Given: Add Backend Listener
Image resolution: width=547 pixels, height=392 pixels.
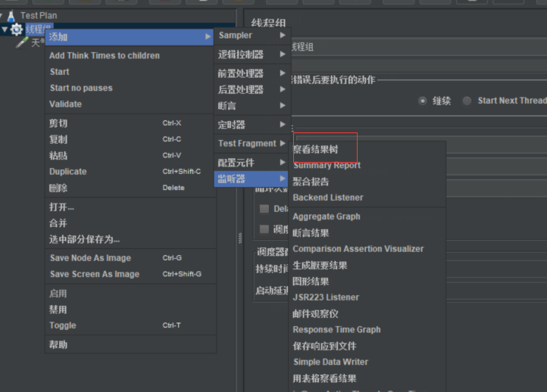Looking at the screenshot, I should 367,198.
